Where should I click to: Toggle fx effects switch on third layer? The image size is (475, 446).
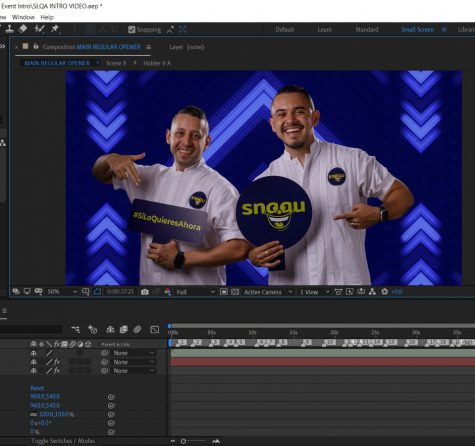pos(57,371)
